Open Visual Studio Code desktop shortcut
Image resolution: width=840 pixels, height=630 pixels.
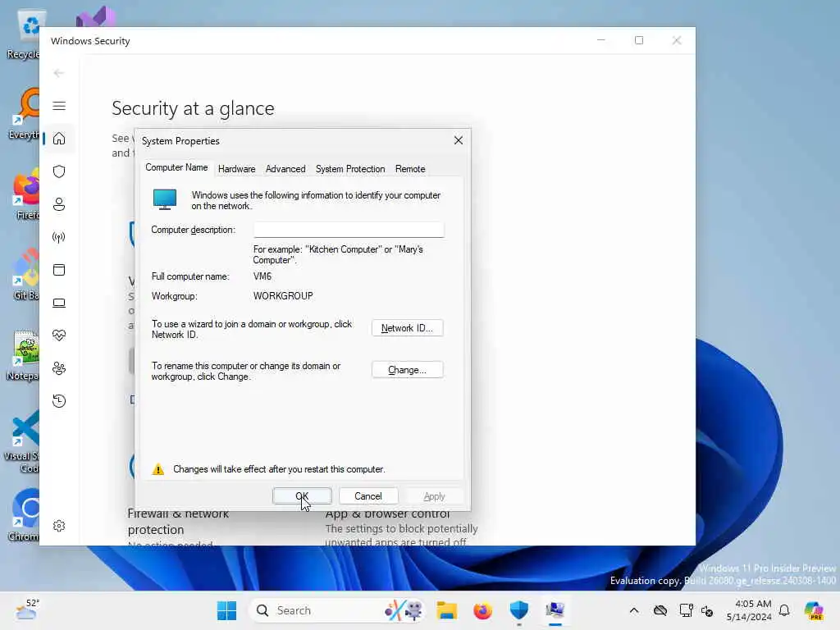click(24, 441)
